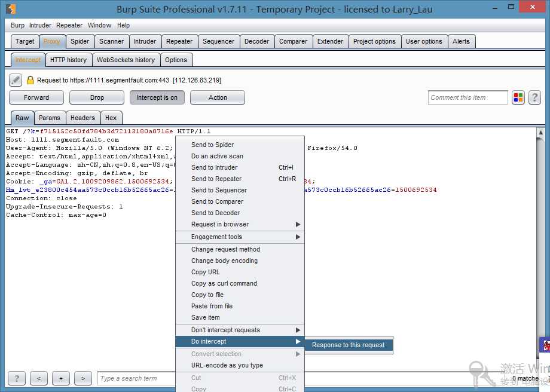Toggle URL-encode as you type option
550x392 pixels.
240,365
